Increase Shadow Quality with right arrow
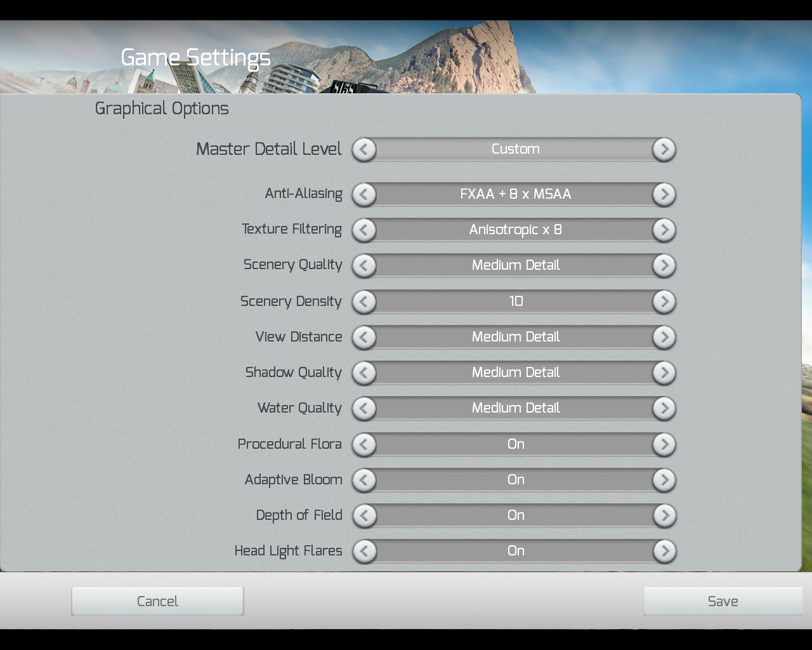The height and width of the screenshot is (650, 812). [x=664, y=373]
